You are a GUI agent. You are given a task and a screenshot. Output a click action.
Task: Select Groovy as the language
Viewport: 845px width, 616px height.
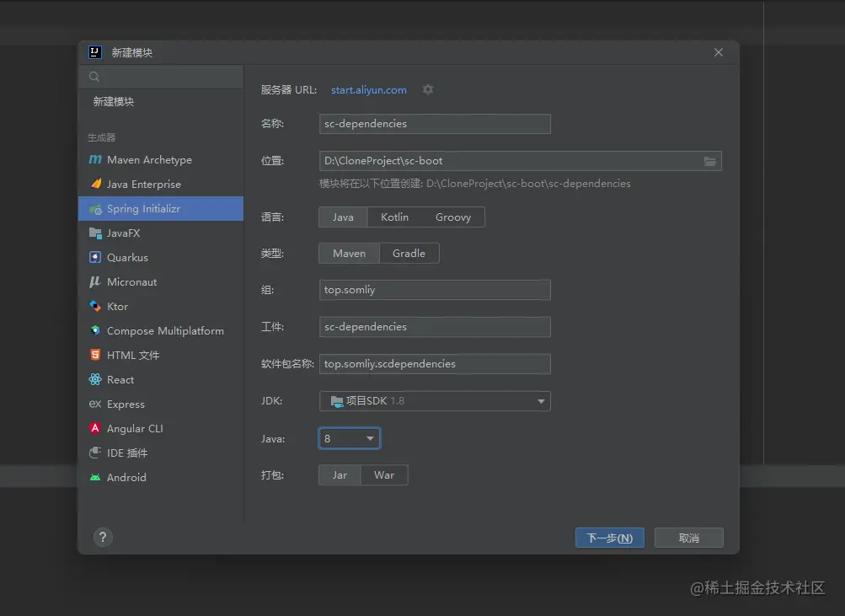[x=453, y=217]
